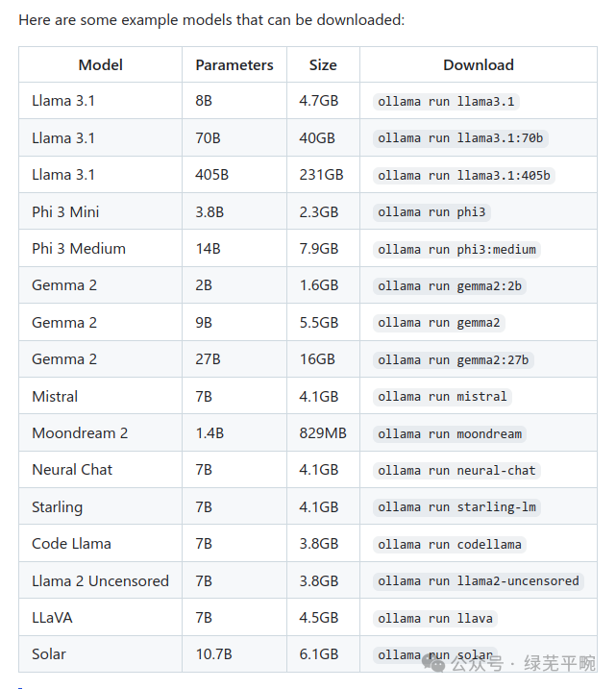Click the Parameters column header
The height and width of the screenshot is (689, 616).
click(x=234, y=64)
